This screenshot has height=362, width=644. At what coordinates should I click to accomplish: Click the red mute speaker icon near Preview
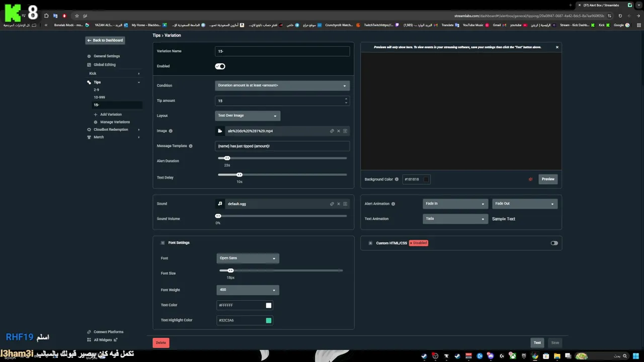[531, 179]
